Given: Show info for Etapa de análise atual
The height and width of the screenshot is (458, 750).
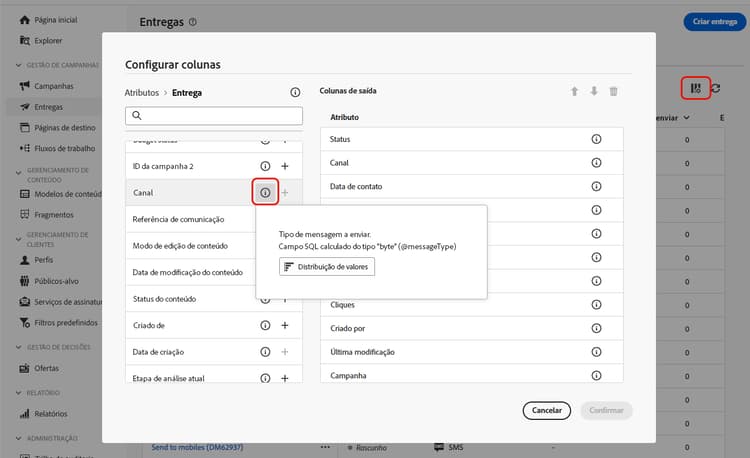Looking at the screenshot, I should coord(265,378).
